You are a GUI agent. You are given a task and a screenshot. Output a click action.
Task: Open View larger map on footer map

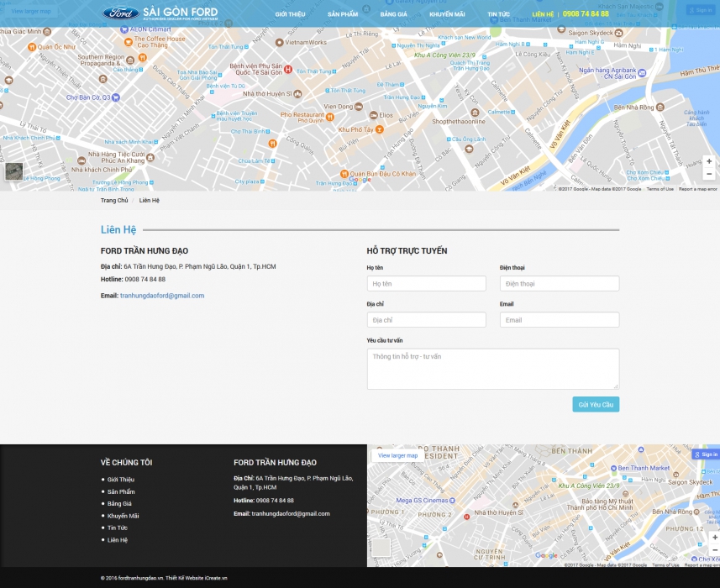coord(397,455)
